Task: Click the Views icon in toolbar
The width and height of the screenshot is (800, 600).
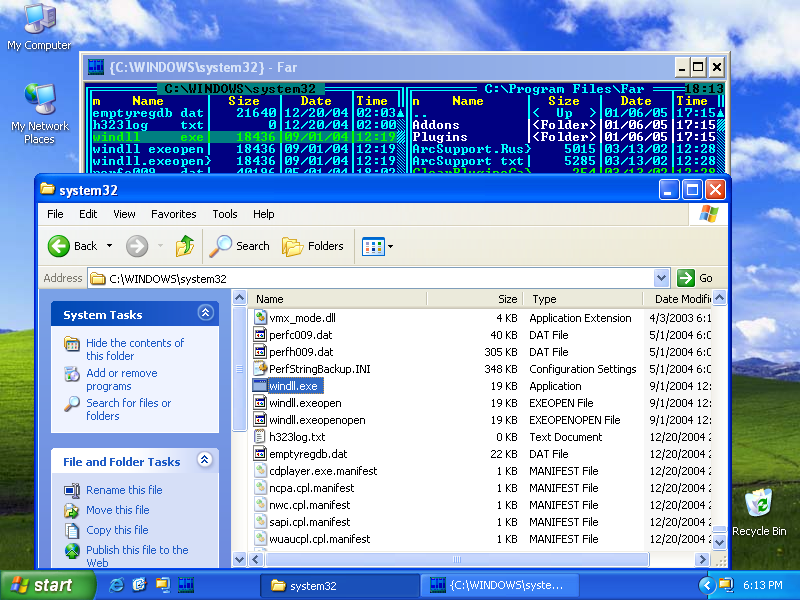Action: (x=373, y=246)
